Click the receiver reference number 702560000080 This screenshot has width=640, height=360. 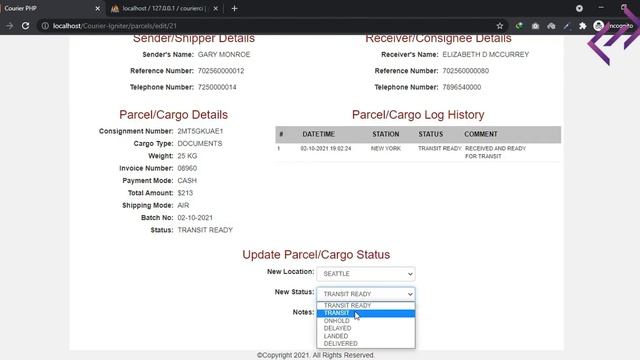[x=465, y=71]
